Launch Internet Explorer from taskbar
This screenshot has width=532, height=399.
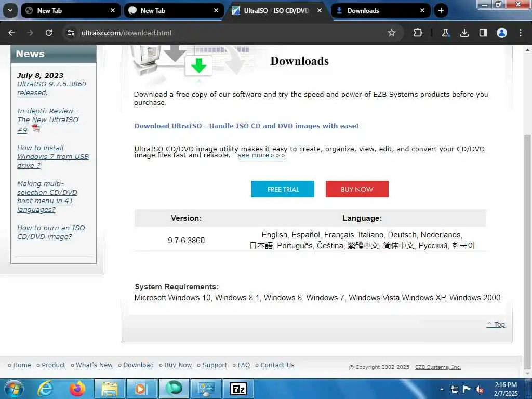(45, 389)
